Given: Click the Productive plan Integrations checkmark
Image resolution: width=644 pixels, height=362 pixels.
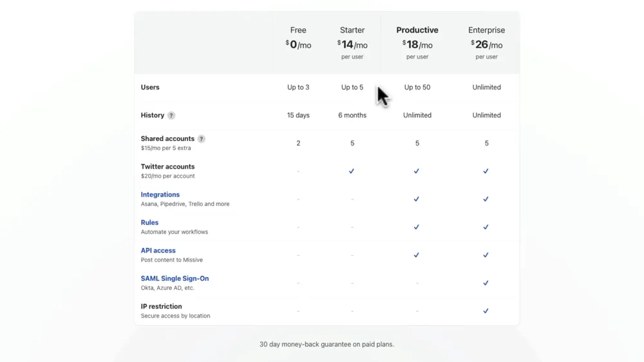Looking at the screenshot, I should [417, 199].
